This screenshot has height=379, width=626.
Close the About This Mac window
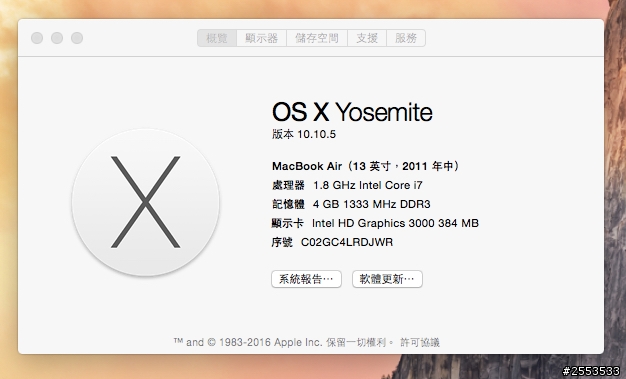(x=37, y=38)
